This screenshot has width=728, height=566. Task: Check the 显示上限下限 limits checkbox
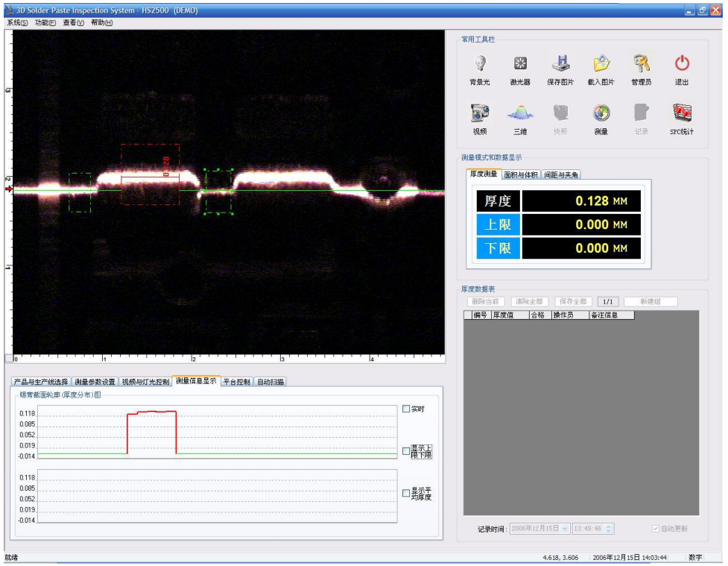(406, 450)
